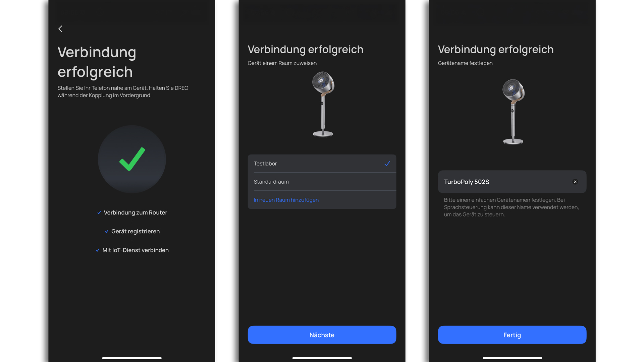Click the large green success checkmark
The image size is (644, 362).
click(132, 159)
